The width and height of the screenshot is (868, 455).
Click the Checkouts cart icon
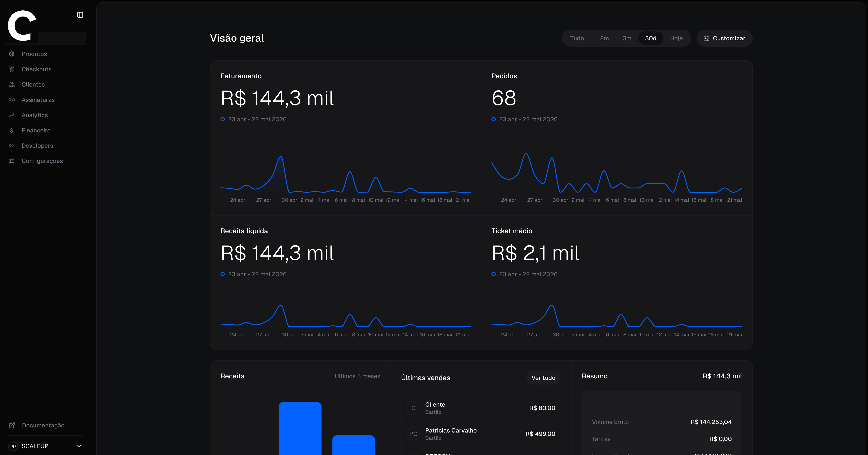pos(12,69)
